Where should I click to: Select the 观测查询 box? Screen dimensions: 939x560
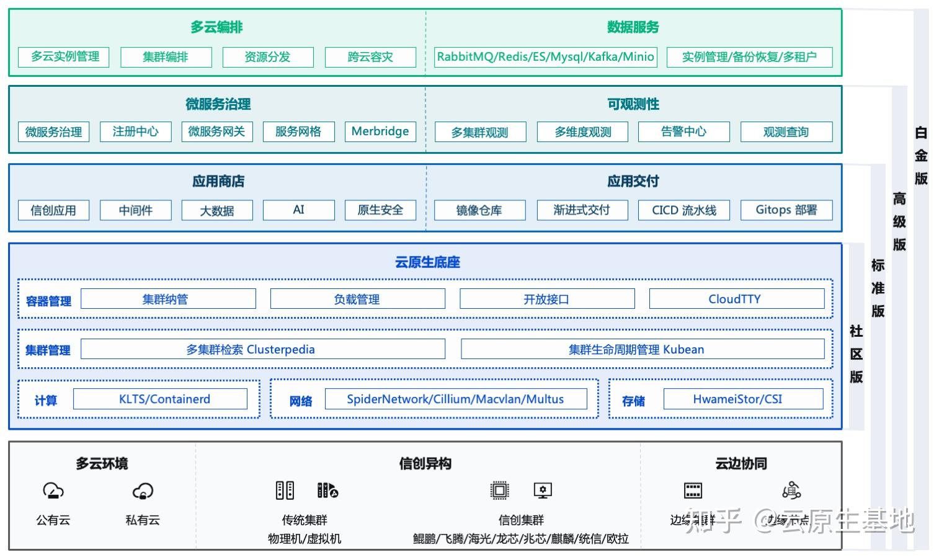786,132
